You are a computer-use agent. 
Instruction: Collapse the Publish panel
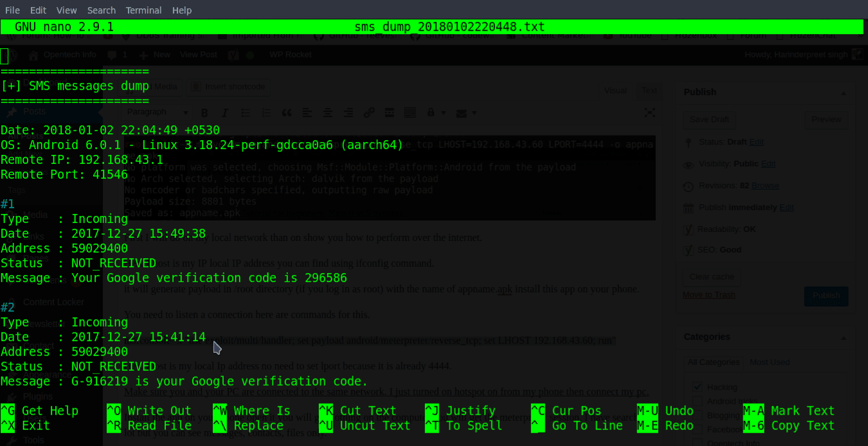click(844, 92)
